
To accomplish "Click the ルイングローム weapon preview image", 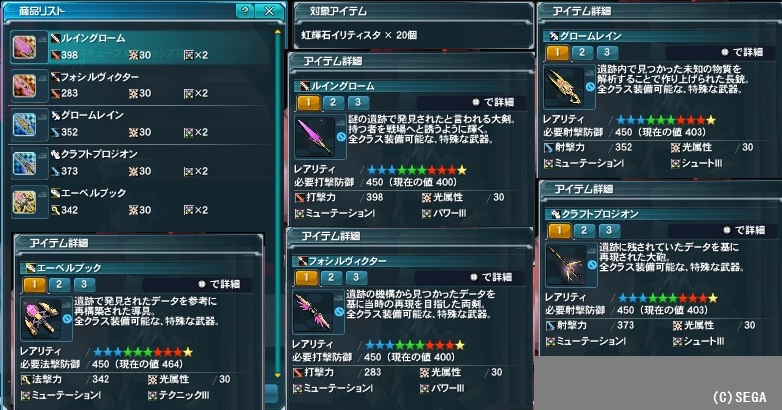I will coord(315,136).
